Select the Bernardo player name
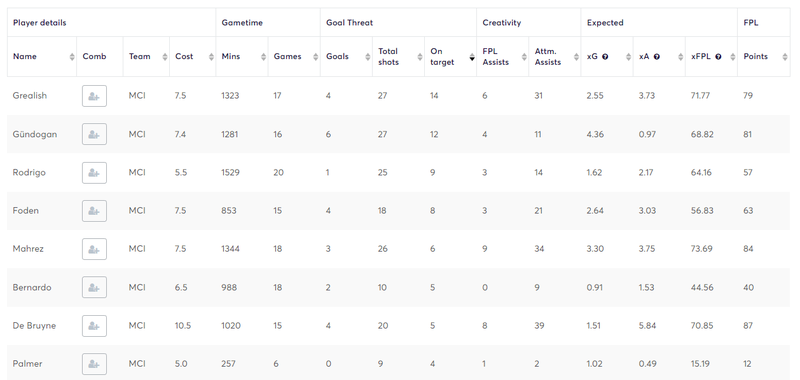The image size is (800, 380). (32, 287)
